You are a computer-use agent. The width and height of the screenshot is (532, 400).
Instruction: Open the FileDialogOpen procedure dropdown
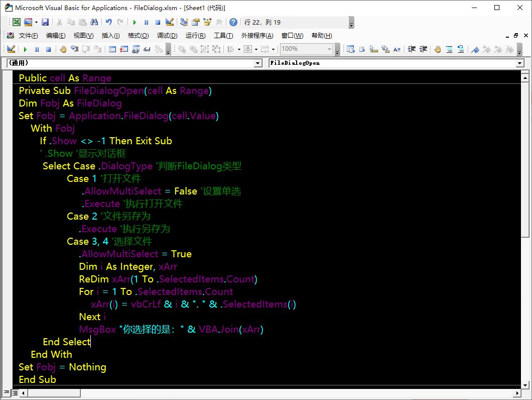pyautogui.click(x=520, y=63)
